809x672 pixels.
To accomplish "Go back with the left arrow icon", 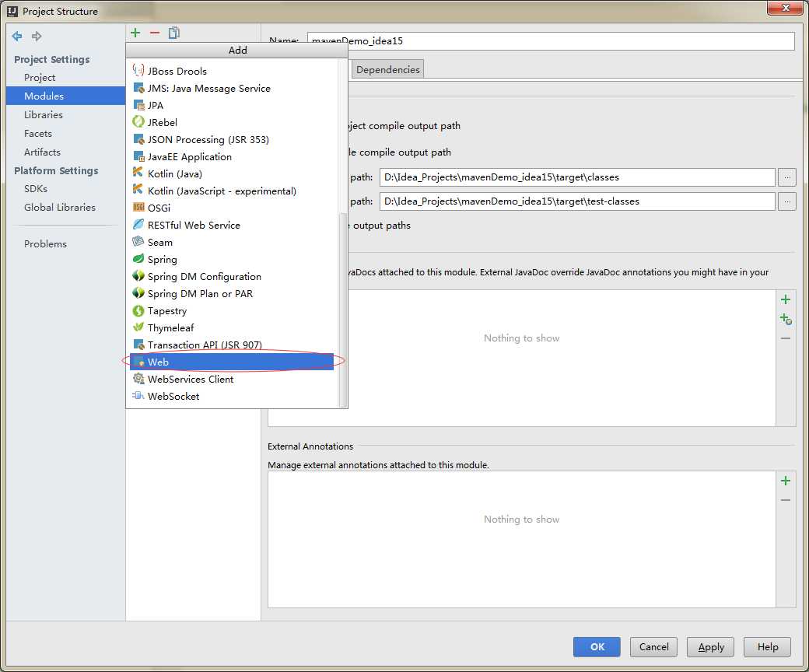I will point(17,36).
